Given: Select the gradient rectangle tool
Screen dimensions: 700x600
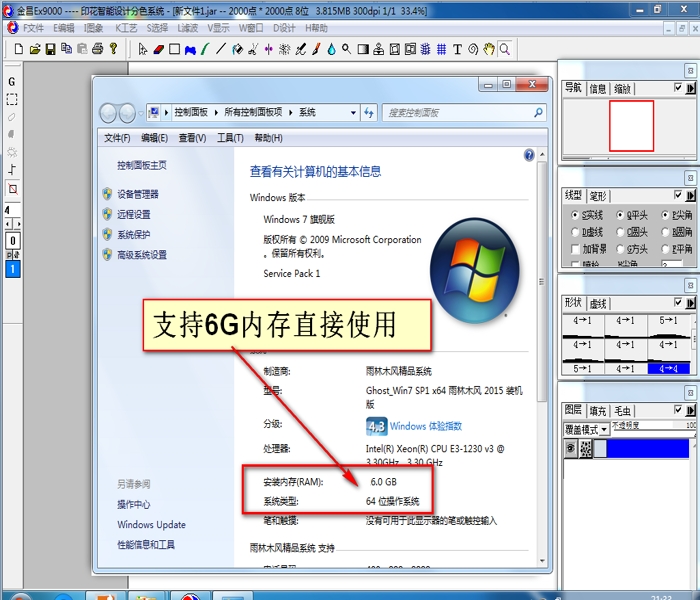Looking at the screenshot, I should click(x=363, y=49).
